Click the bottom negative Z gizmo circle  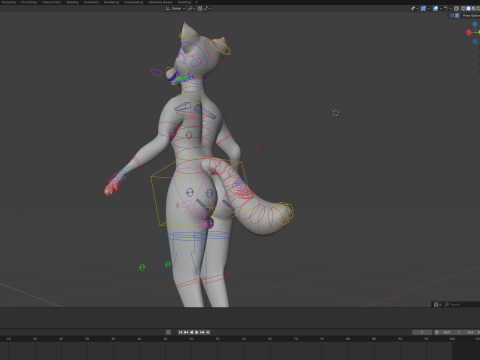pos(475,41)
